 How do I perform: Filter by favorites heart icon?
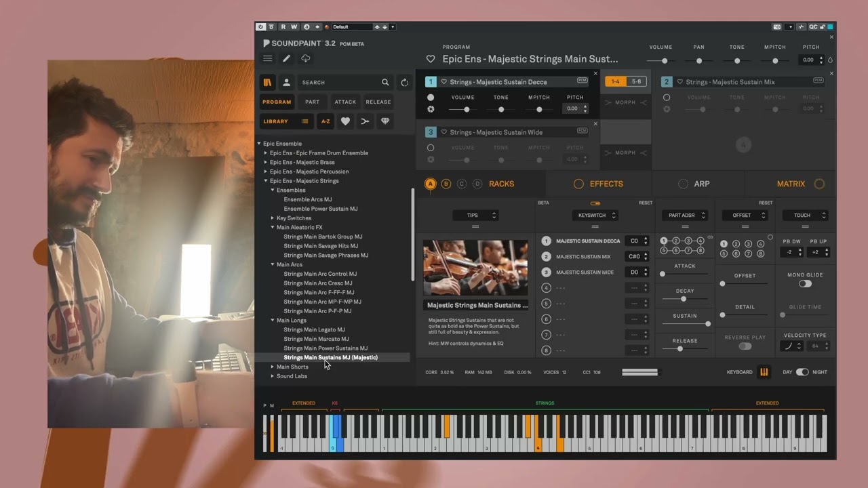tap(345, 121)
